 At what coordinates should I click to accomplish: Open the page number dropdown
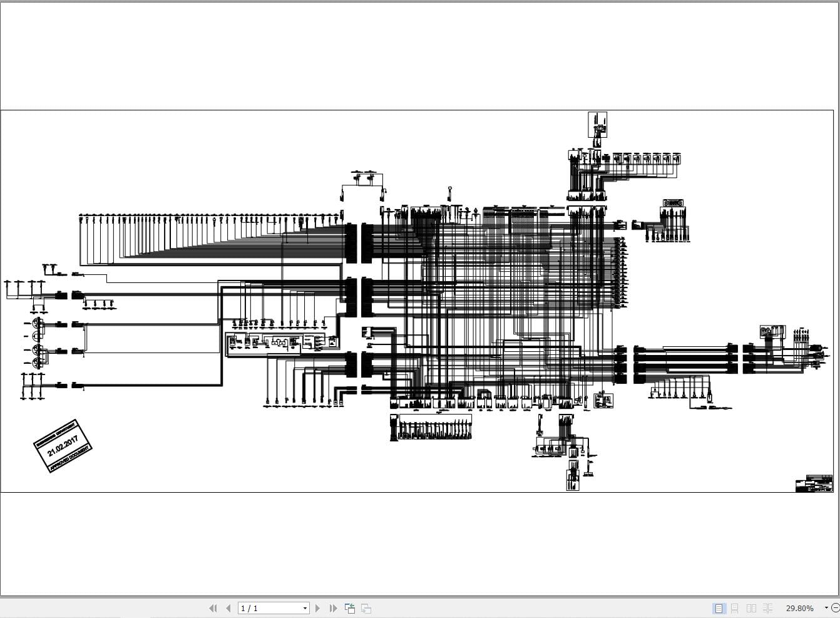click(305, 608)
